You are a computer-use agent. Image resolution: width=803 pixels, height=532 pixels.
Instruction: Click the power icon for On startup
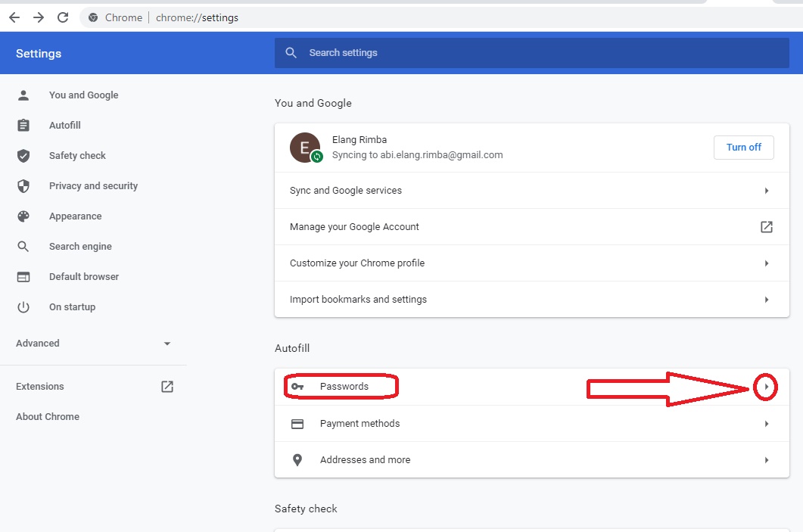click(23, 307)
